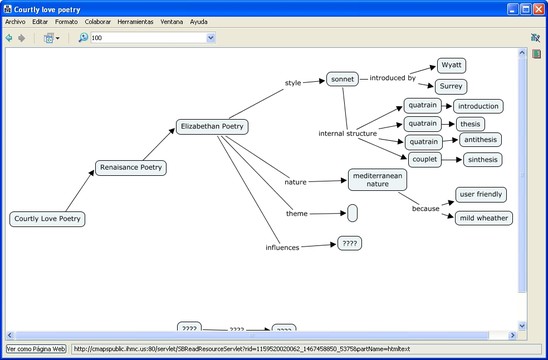Open the Herramientas menu
The height and width of the screenshot is (360, 548).
[135, 22]
